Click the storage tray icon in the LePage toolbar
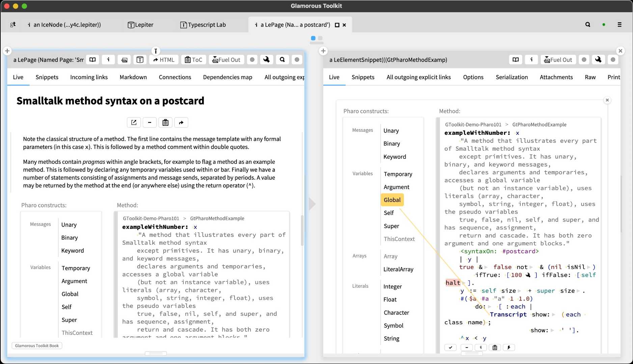 pos(124,60)
